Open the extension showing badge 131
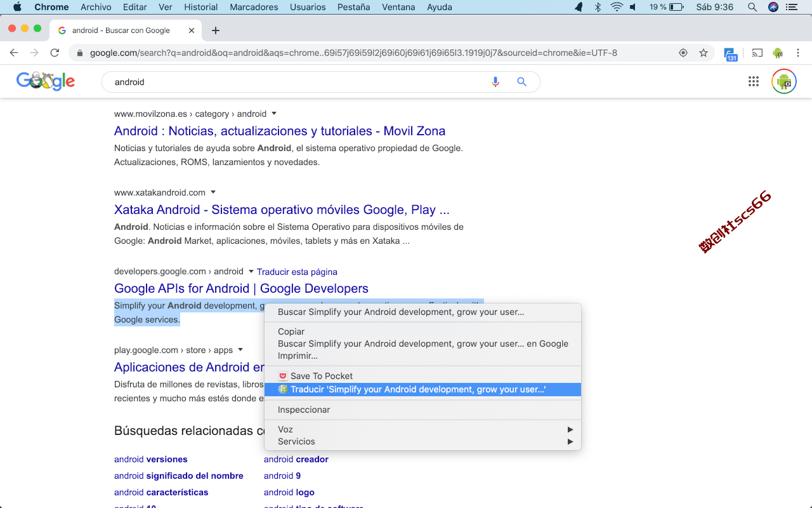 [x=731, y=55]
